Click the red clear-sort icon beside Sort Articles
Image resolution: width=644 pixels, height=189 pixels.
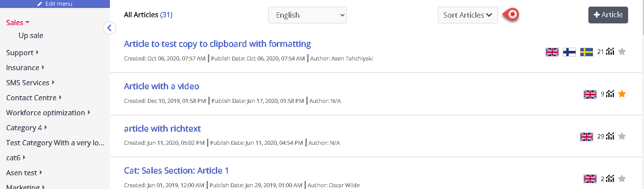(x=512, y=15)
